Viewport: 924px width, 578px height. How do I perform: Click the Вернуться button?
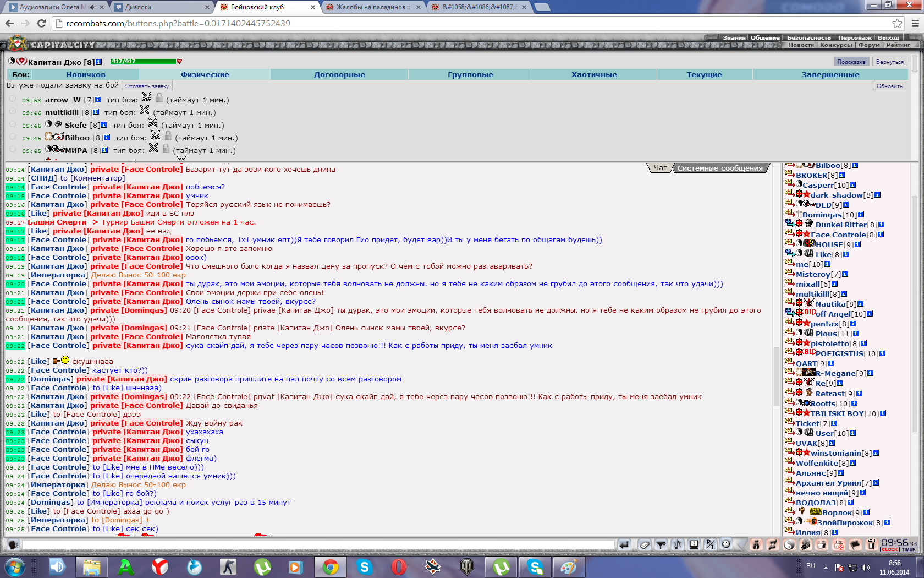[889, 62]
